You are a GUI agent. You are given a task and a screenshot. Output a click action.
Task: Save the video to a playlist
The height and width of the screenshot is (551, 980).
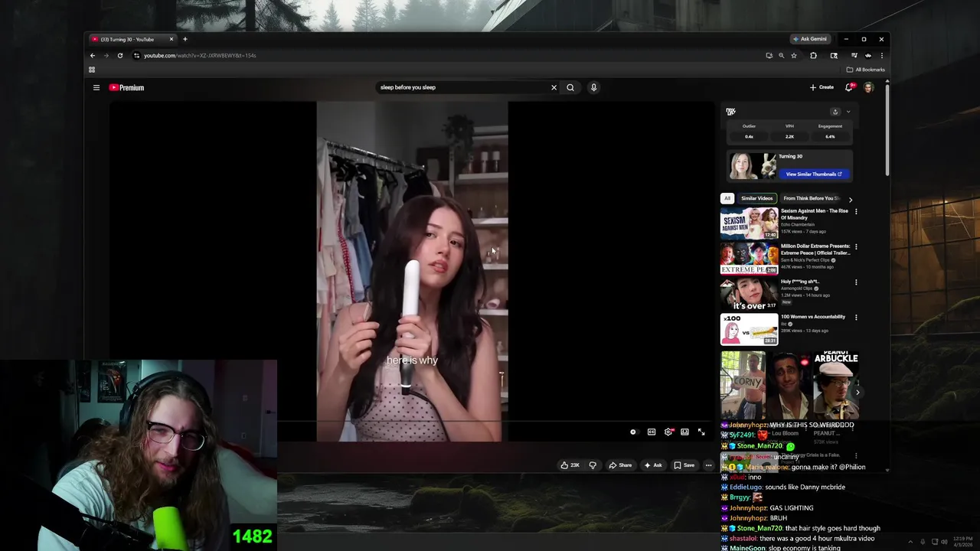(684, 465)
